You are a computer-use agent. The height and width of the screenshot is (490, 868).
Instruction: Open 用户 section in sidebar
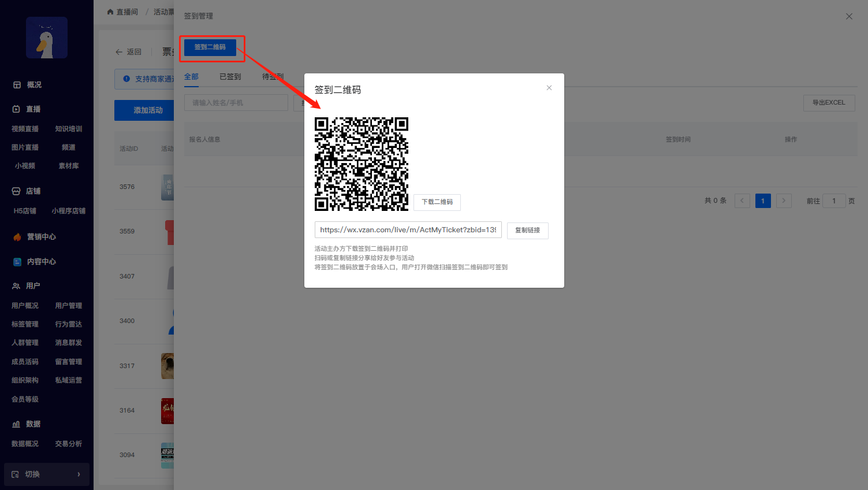pyautogui.click(x=33, y=286)
